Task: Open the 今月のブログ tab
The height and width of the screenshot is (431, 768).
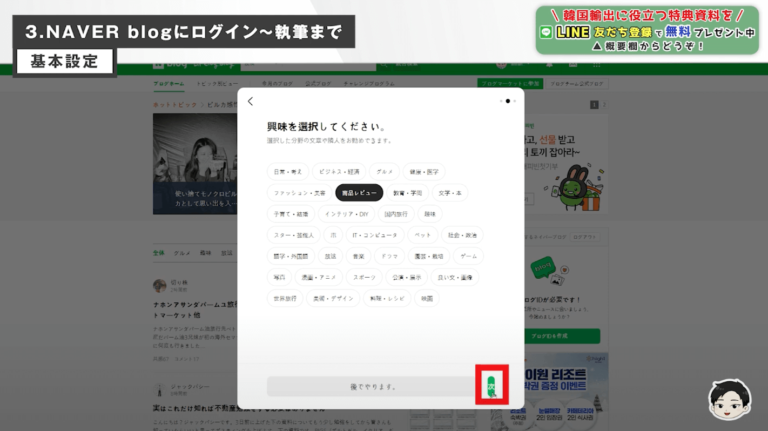Action: click(x=277, y=84)
